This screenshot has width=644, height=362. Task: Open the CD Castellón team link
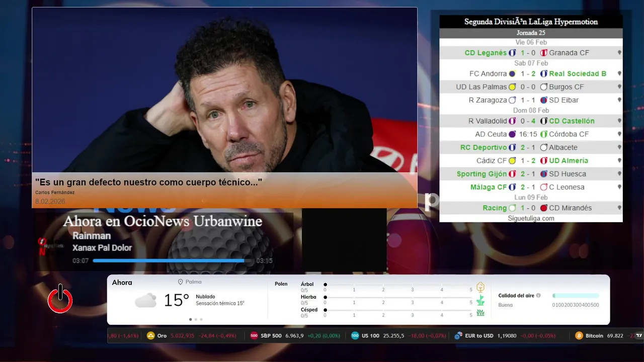[x=572, y=121]
